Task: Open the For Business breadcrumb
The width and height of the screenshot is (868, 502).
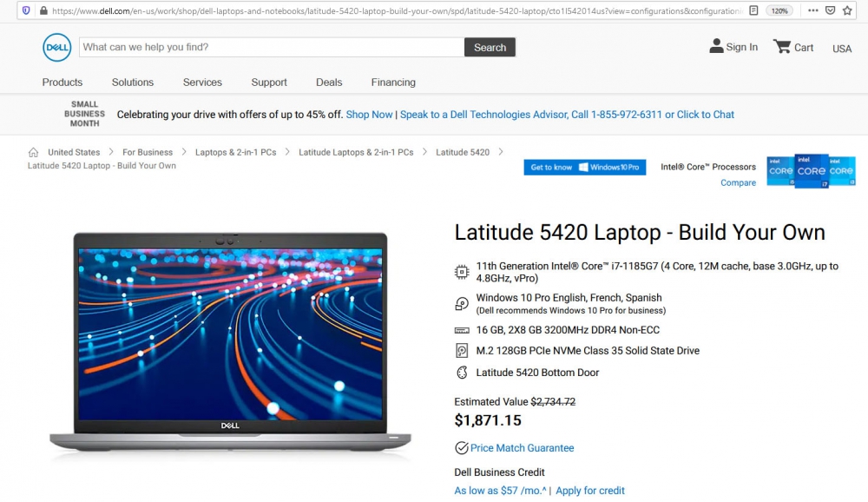Action: click(148, 152)
